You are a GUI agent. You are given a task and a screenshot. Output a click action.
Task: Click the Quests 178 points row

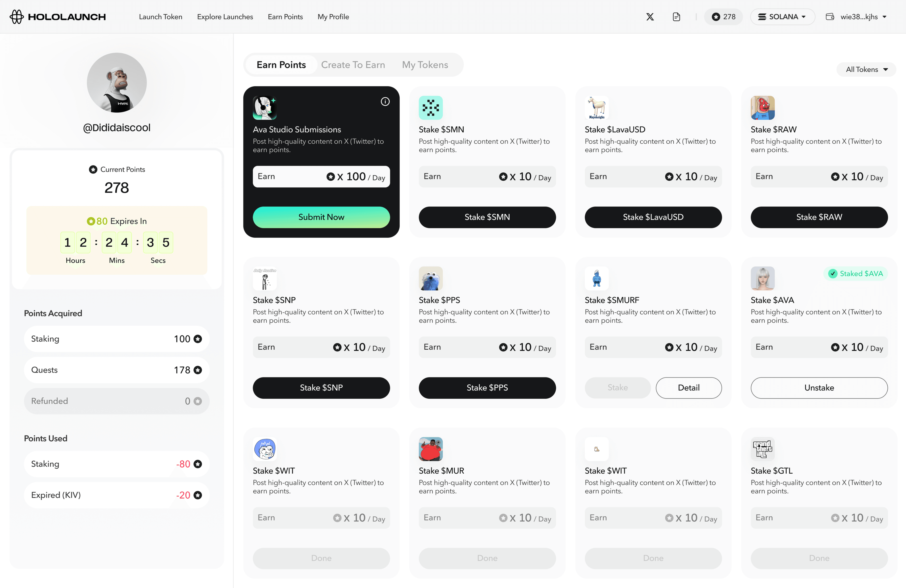(117, 370)
